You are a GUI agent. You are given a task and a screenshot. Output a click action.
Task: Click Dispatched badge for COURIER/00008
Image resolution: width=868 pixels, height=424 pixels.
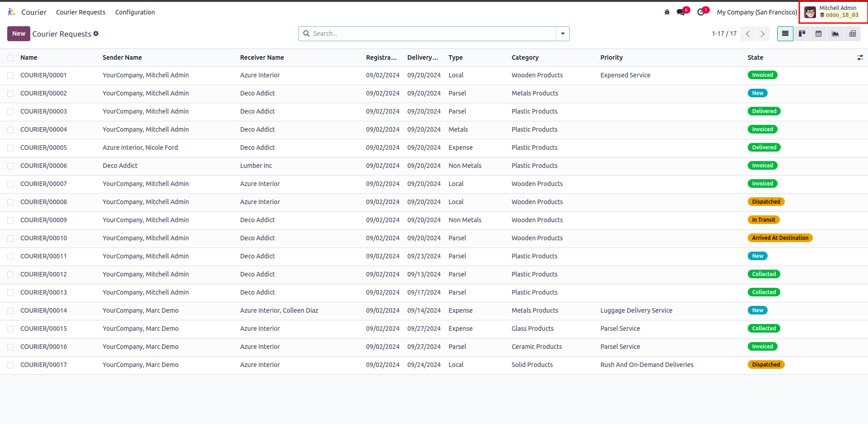766,202
